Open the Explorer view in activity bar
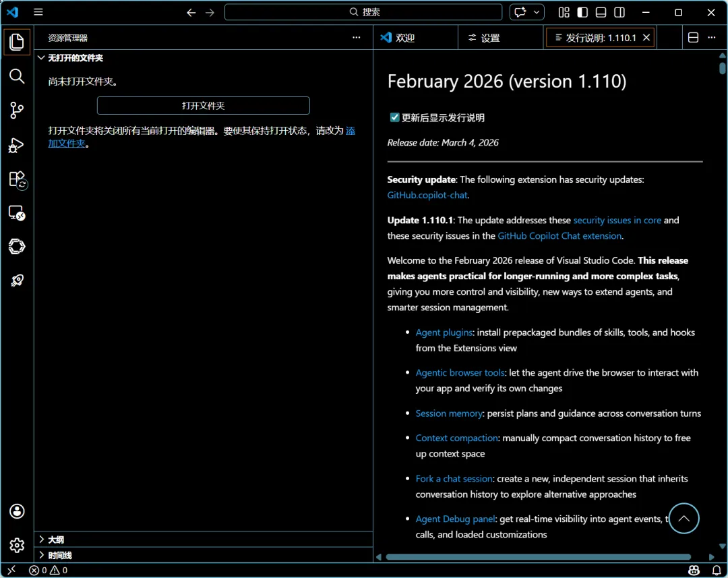 17,42
